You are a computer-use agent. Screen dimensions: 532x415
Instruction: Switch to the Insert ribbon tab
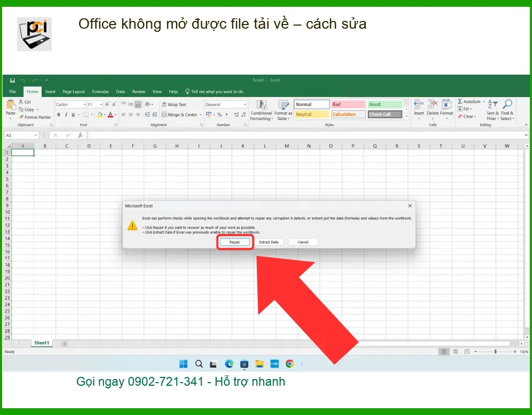50,92
